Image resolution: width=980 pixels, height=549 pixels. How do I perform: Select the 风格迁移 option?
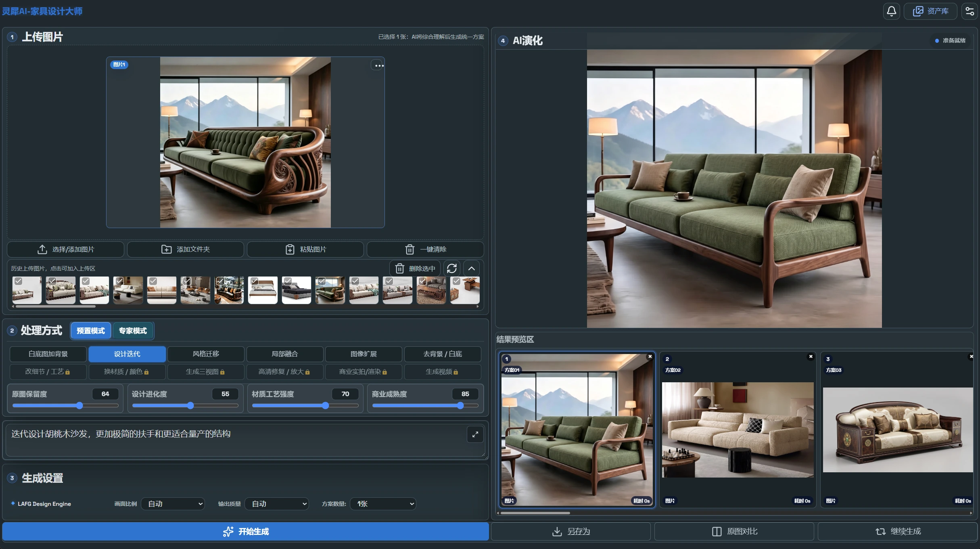[x=206, y=354]
